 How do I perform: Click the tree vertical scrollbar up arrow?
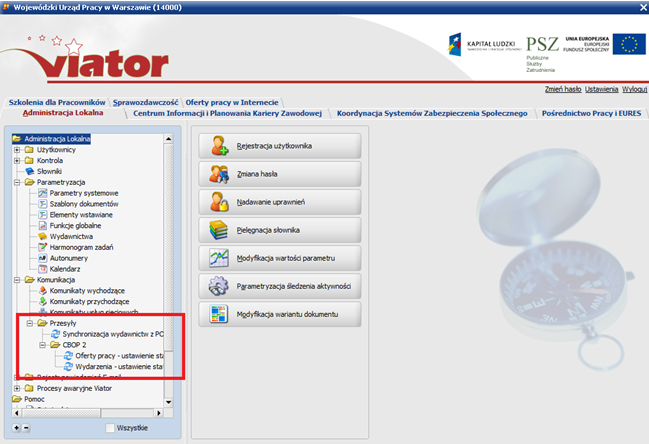(x=168, y=139)
